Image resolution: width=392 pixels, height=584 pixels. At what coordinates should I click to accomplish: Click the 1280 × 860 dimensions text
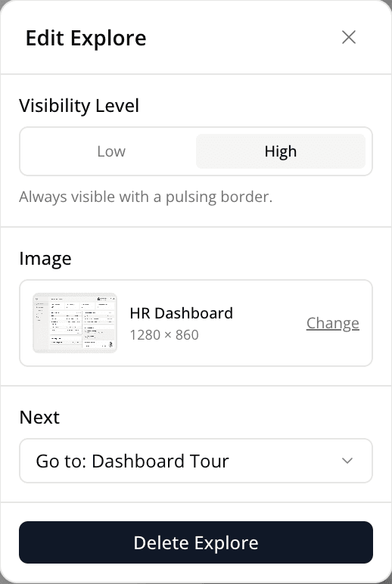(x=164, y=335)
